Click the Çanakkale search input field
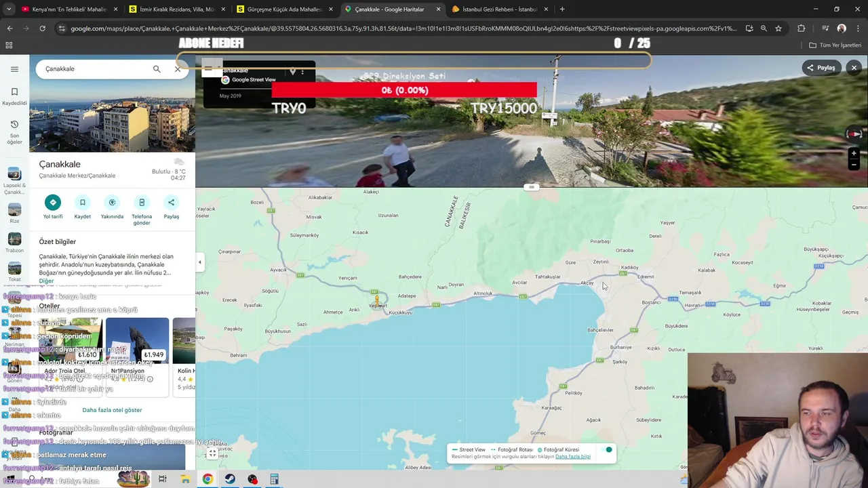Image resolution: width=868 pixels, height=488 pixels. click(95, 68)
